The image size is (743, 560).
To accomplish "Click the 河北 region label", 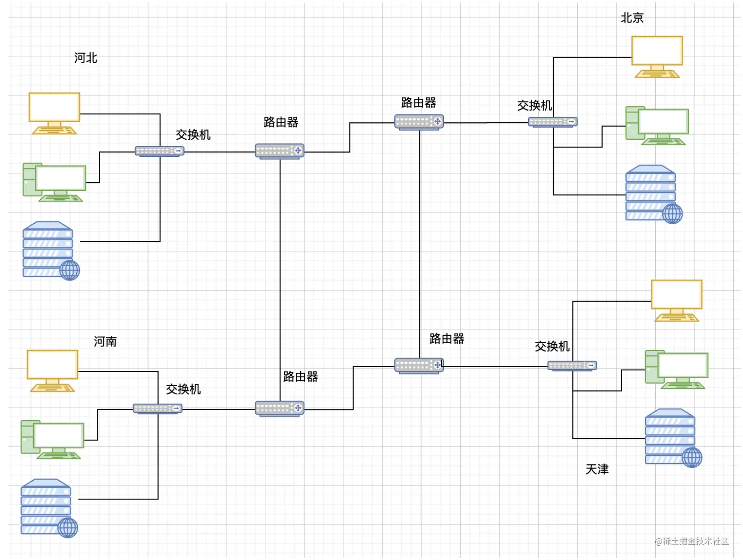I will click(x=86, y=58).
